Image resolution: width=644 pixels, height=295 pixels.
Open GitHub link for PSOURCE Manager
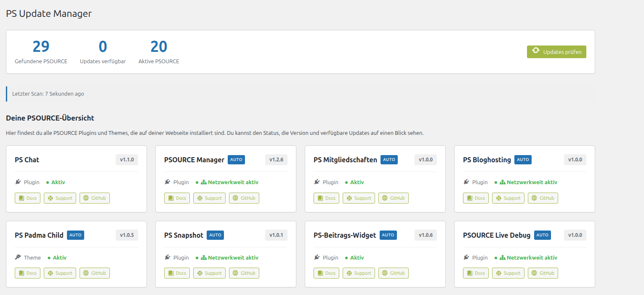pos(244,198)
